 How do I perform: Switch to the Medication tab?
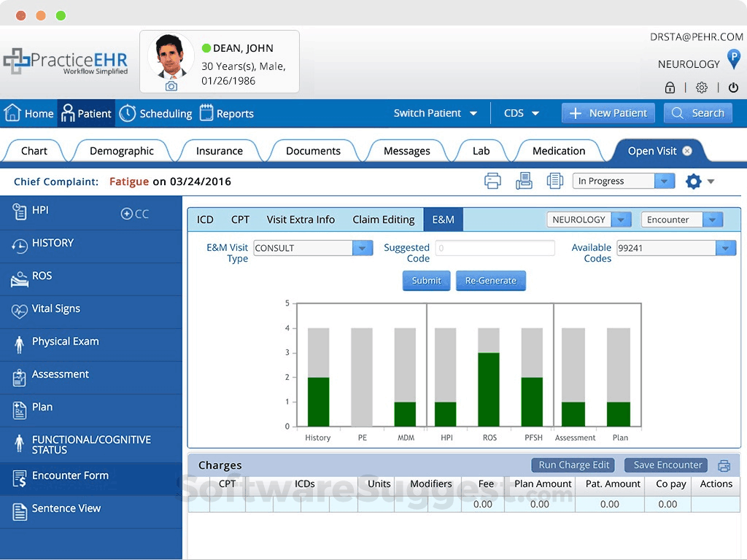(559, 150)
